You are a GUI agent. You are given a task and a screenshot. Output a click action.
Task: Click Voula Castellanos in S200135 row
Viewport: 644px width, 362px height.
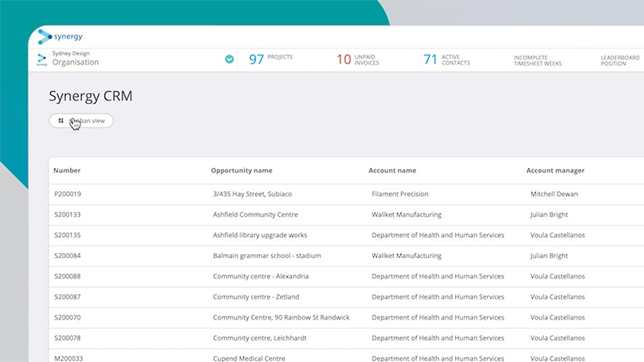pos(557,235)
